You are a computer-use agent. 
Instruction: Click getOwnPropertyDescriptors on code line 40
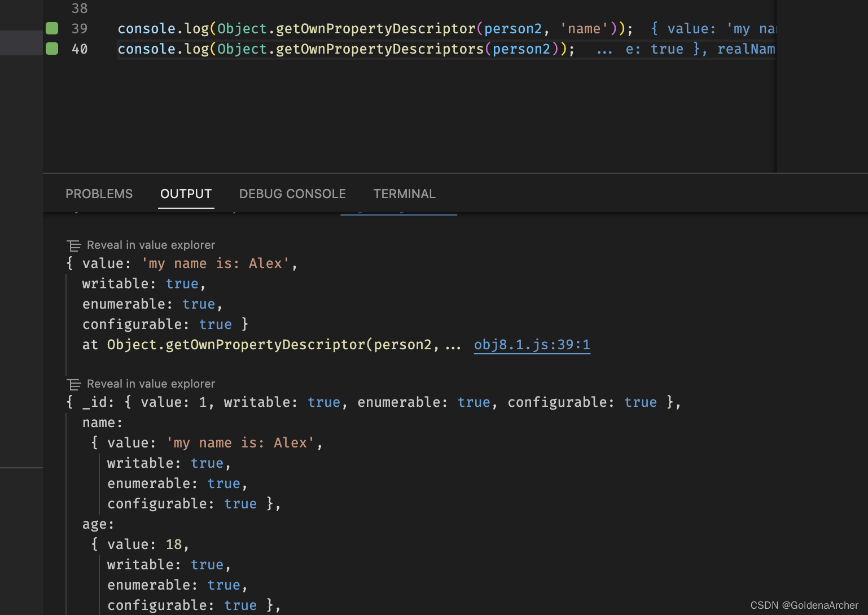(380, 49)
